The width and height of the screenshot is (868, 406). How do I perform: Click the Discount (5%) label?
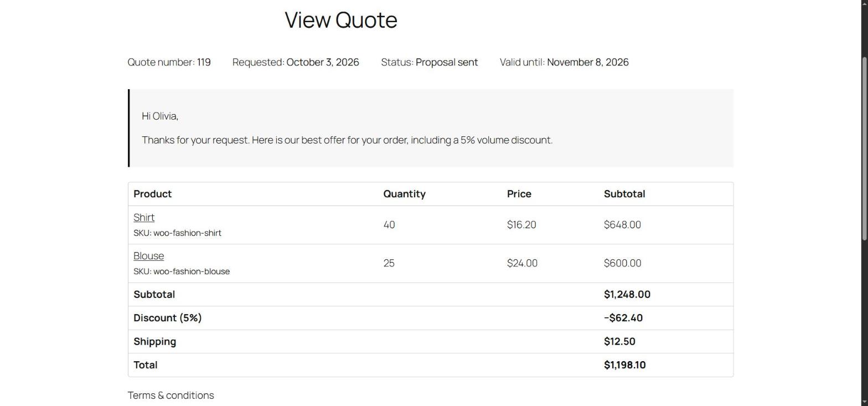pyautogui.click(x=168, y=318)
